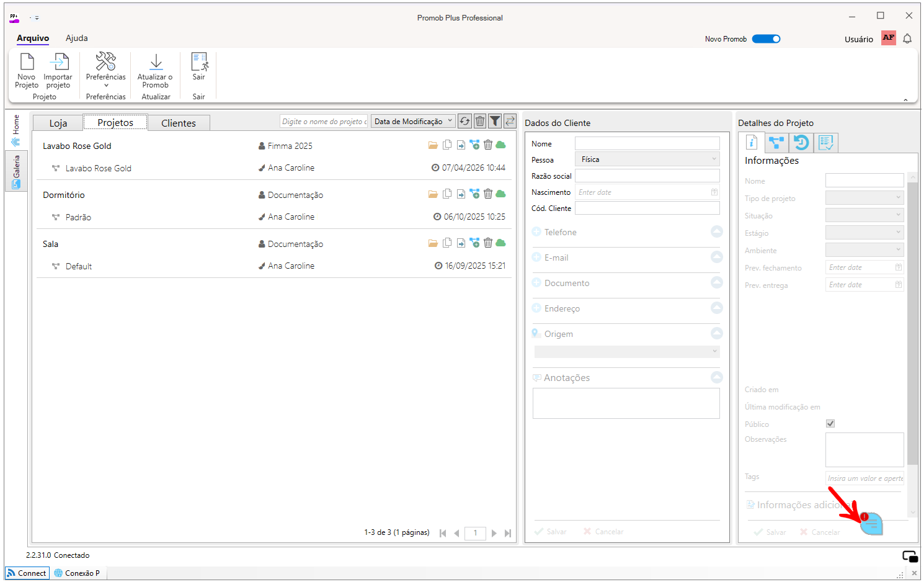Toggle the Novo Promob switch
The width and height of the screenshot is (924, 587).
(x=766, y=38)
